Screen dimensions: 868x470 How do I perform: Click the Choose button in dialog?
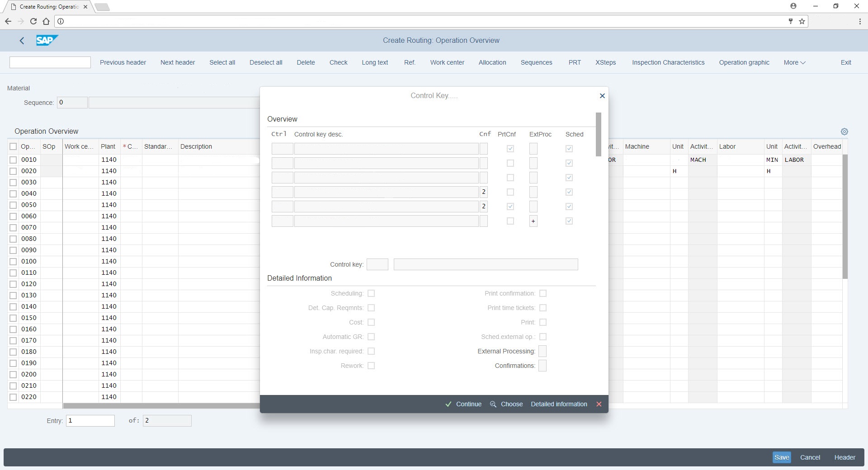click(506, 404)
